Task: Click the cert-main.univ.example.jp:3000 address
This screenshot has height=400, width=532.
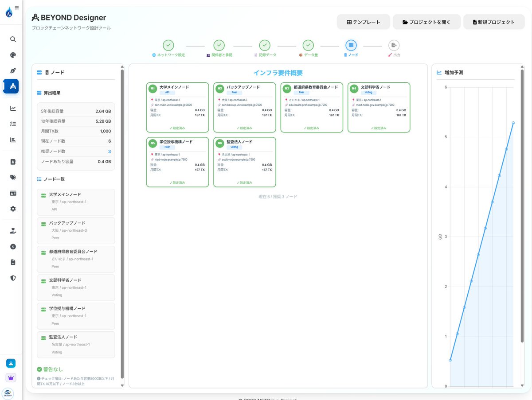Action: click(x=173, y=105)
